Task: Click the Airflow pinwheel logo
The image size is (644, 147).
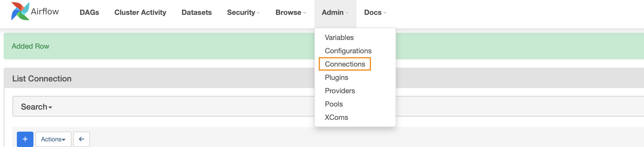Action: pyautogui.click(x=20, y=11)
